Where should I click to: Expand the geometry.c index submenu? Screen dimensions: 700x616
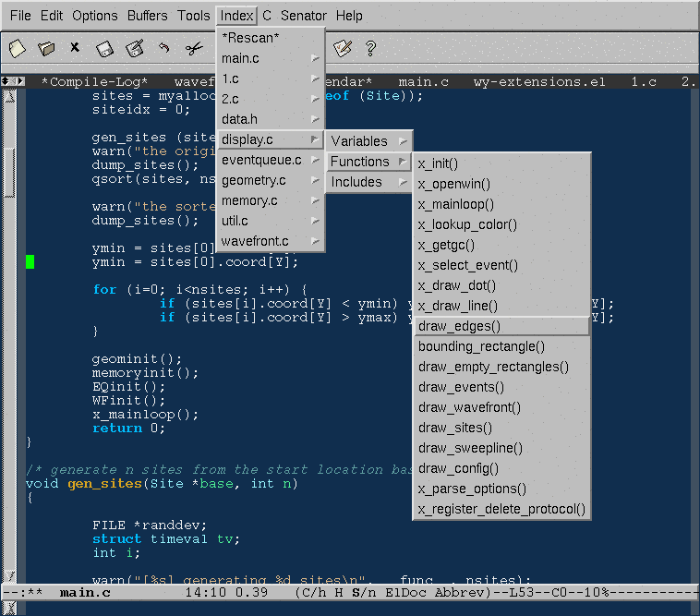point(270,180)
